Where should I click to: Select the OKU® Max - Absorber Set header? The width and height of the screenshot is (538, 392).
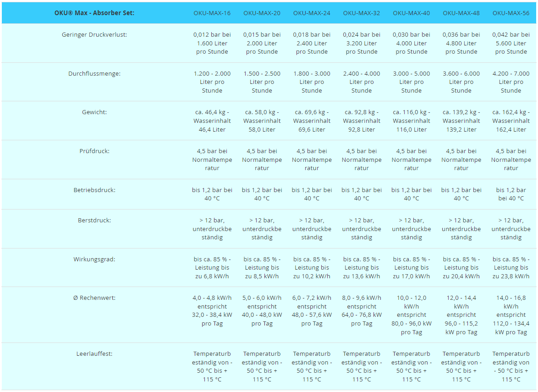94,13
